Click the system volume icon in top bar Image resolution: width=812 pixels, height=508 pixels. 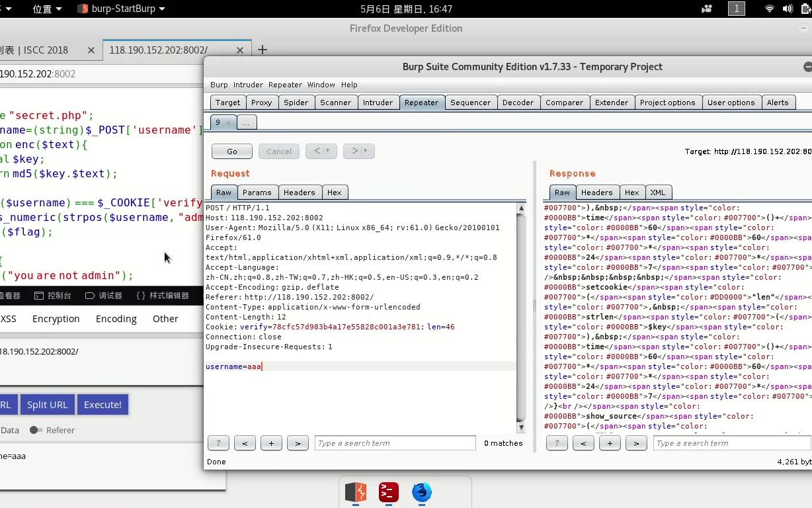pos(788,9)
